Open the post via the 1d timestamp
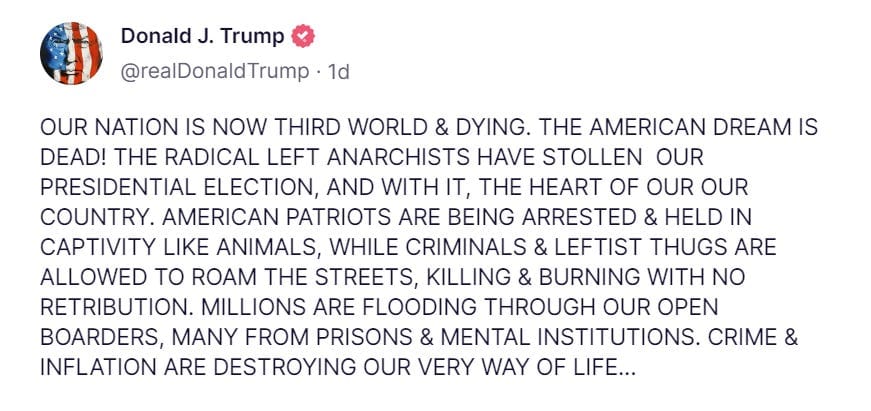This screenshot has height=411, width=871. (338, 72)
